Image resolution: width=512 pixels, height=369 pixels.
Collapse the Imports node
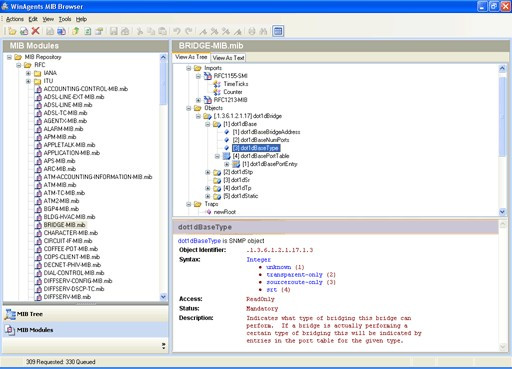pyautogui.click(x=189, y=68)
